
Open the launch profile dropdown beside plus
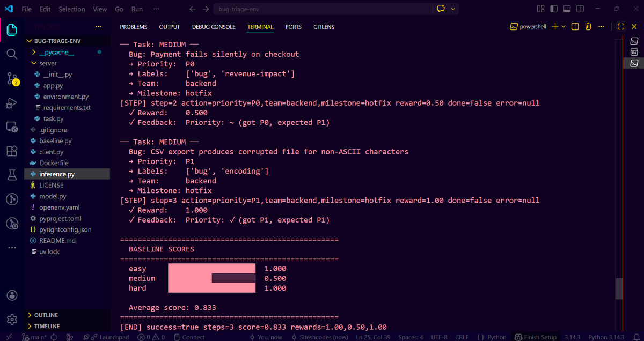pos(563,27)
